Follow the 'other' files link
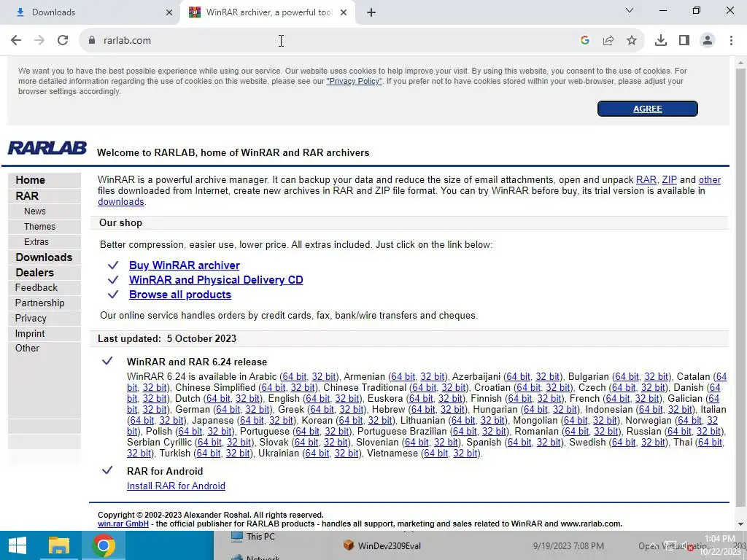Screen dimensions: 747x560 [709, 180]
